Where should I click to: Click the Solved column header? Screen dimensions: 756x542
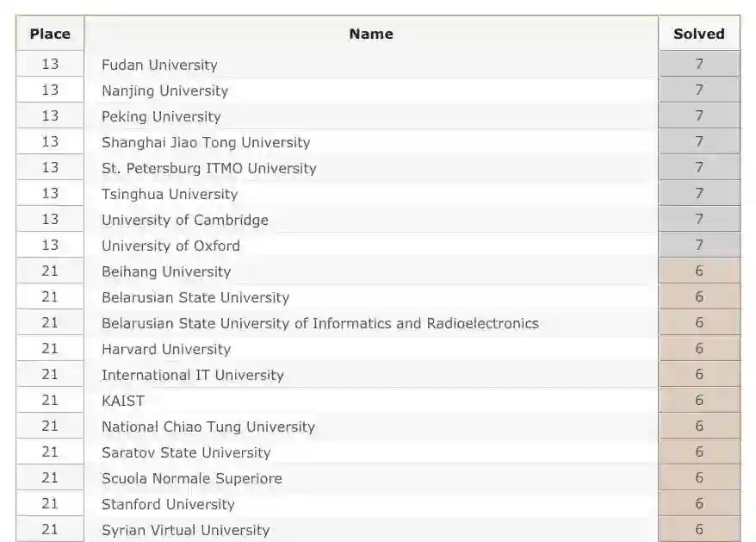[x=698, y=34]
